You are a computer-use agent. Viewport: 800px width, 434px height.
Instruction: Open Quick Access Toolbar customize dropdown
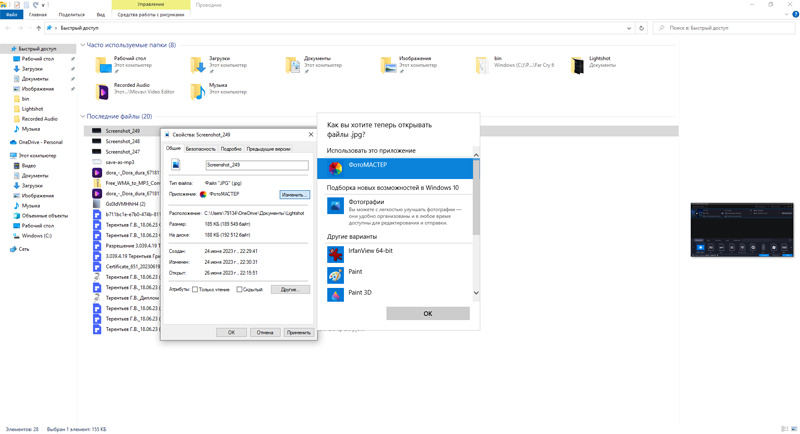tap(43, 5)
